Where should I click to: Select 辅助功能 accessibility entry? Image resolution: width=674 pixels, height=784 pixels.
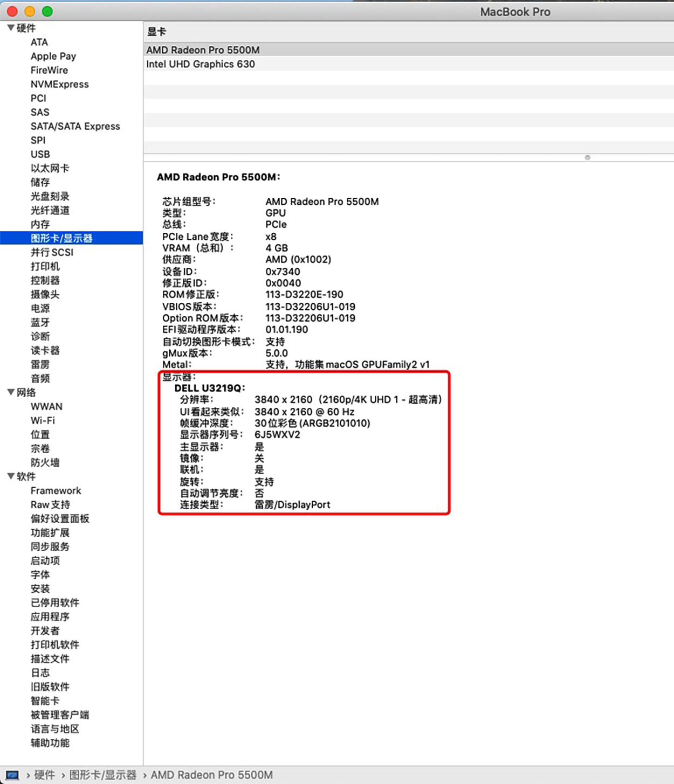[x=50, y=743]
